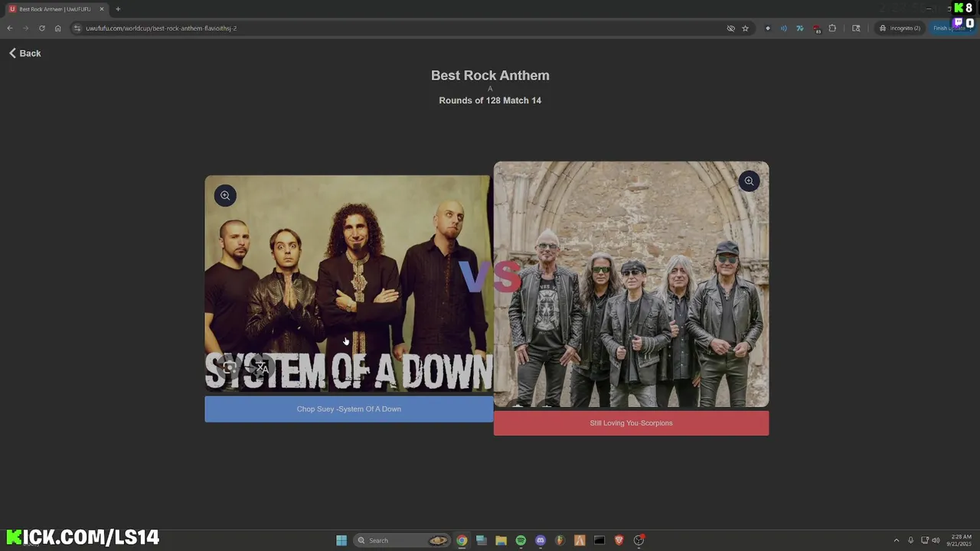This screenshot has height=551, width=980.
Task: Click 'Rounds of 128 Match 14' text
Action: click(490, 100)
